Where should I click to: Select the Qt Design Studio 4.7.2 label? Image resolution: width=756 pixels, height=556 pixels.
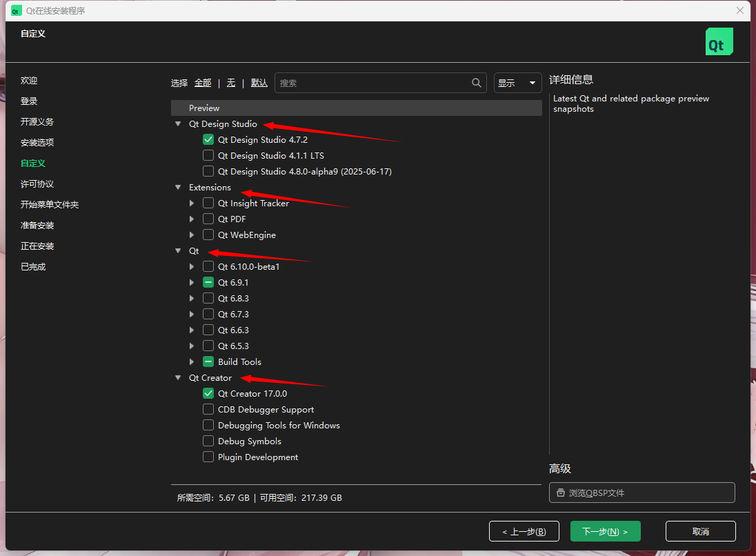263,140
